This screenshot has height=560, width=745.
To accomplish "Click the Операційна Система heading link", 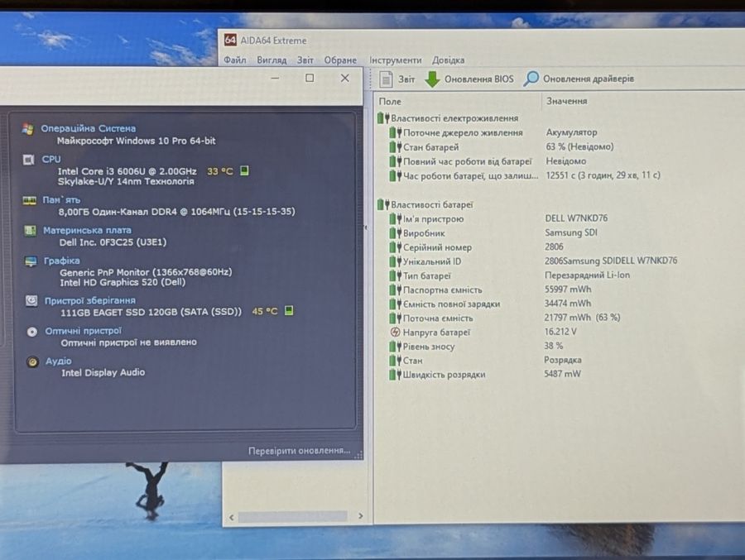I will point(88,128).
